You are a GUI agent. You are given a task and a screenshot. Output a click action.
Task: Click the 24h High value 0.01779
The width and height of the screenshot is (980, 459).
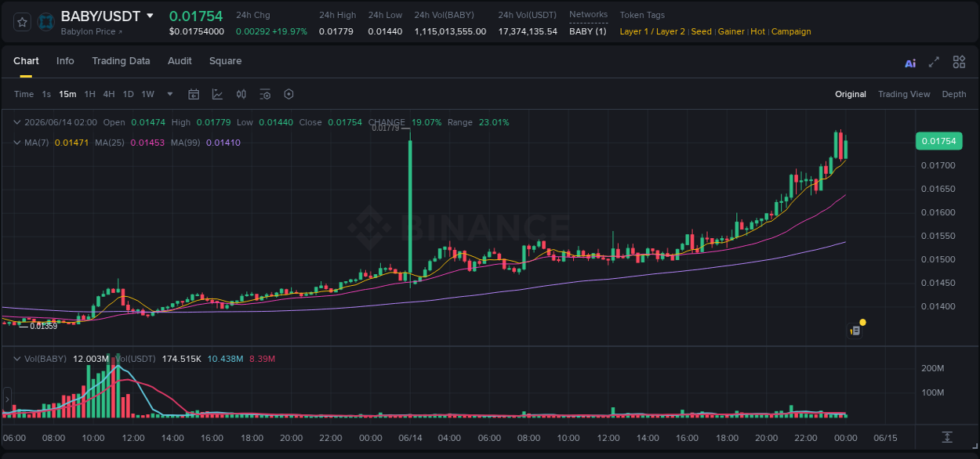click(x=336, y=31)
